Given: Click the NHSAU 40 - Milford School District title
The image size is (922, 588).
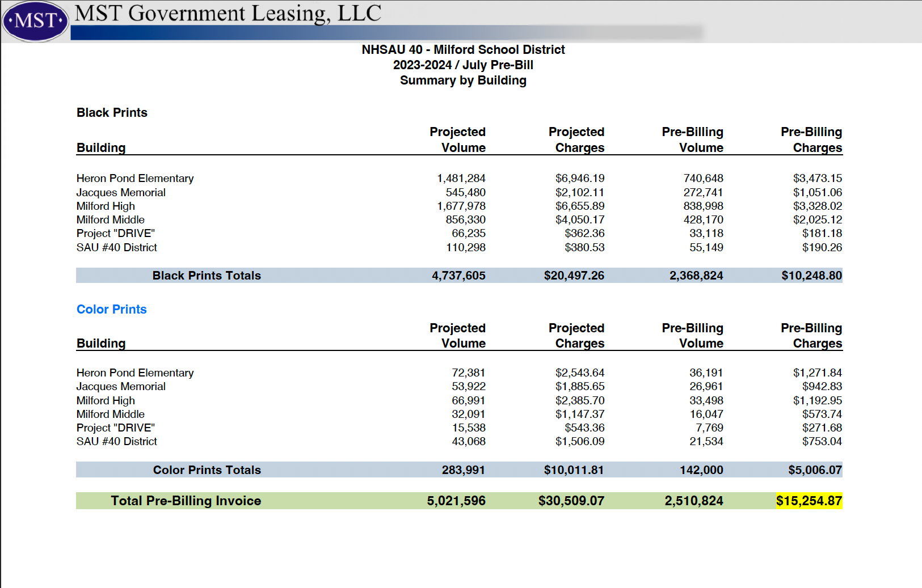Looking at the screenshot, I should pos(463,50).
